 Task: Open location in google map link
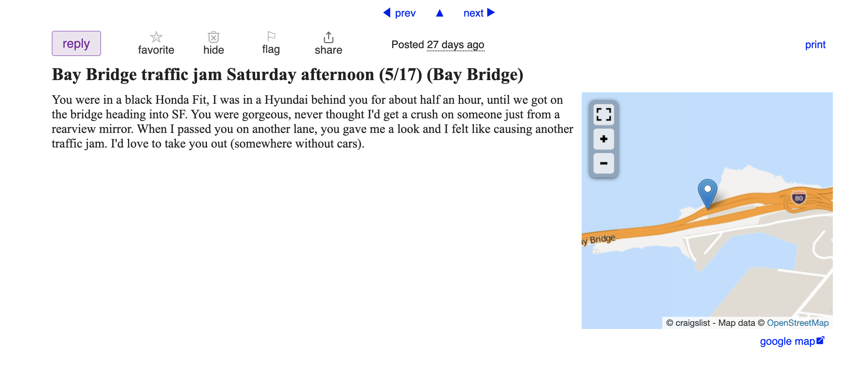pos(792,341)
